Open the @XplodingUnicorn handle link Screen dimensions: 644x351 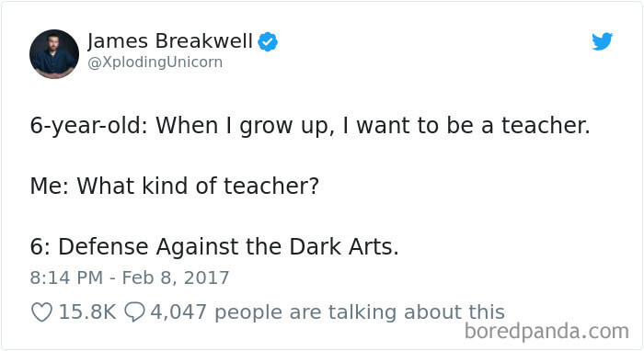[x=155, y=62]
